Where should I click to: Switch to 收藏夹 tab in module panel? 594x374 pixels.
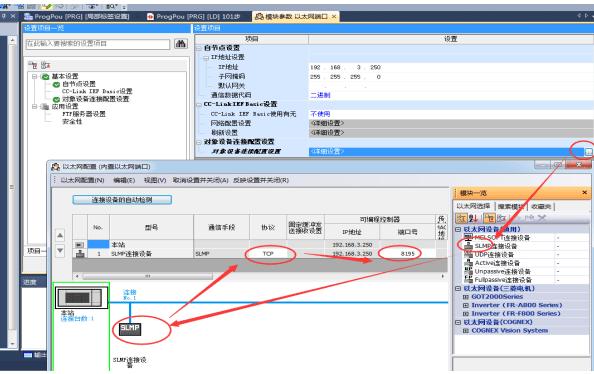[541, 207]
